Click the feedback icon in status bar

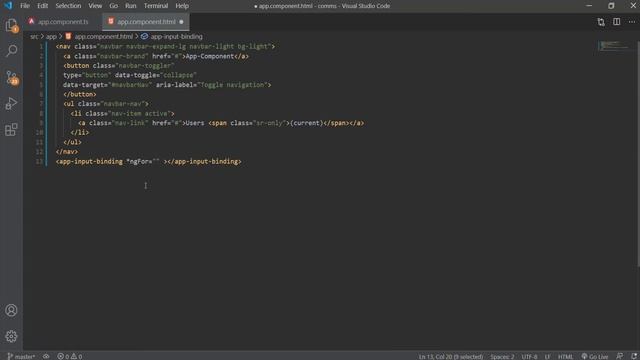[x=620, y=356]
